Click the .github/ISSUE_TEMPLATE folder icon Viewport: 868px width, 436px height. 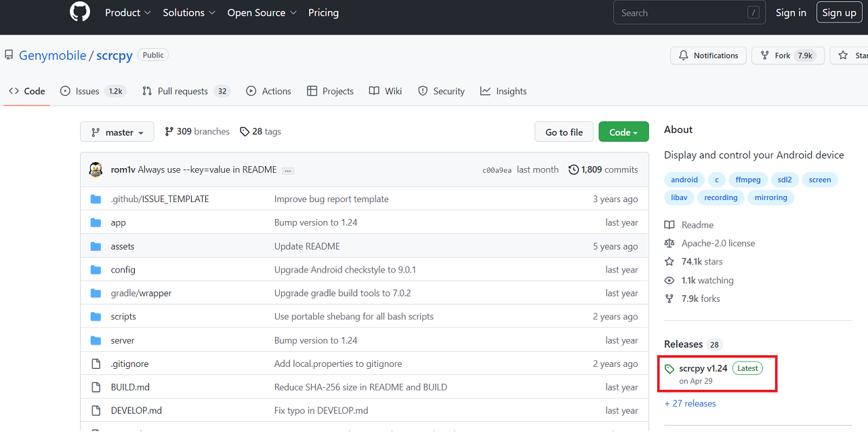[96, 199]
